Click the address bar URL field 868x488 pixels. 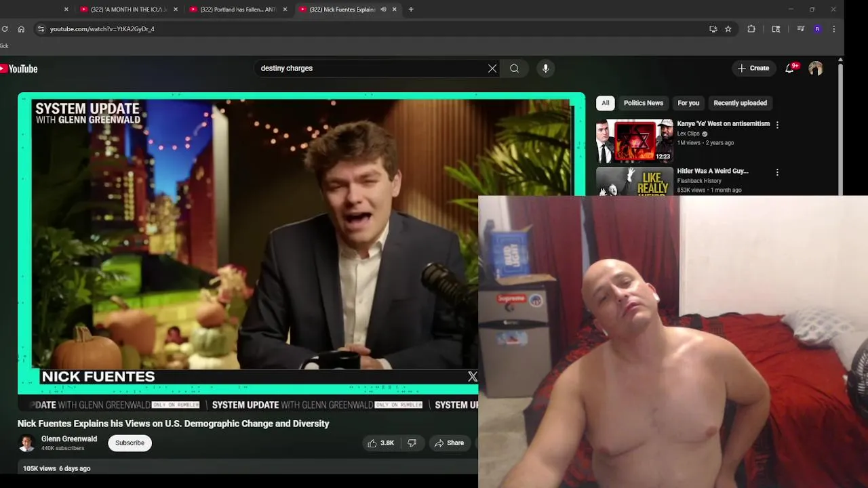(x=373, y=29)
